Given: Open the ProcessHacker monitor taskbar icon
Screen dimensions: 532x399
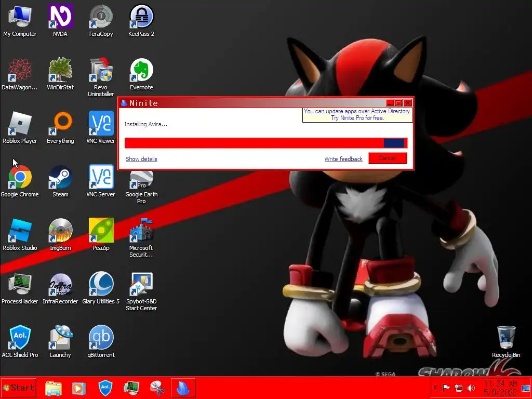Looking at the screenshot, I should pos(131,388).
